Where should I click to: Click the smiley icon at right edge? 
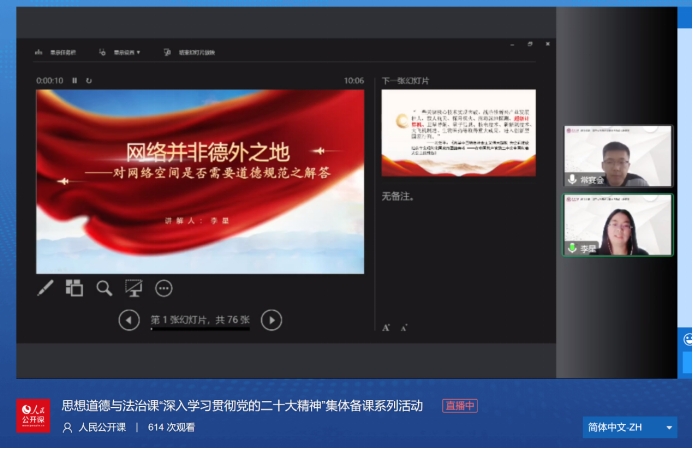688,339
